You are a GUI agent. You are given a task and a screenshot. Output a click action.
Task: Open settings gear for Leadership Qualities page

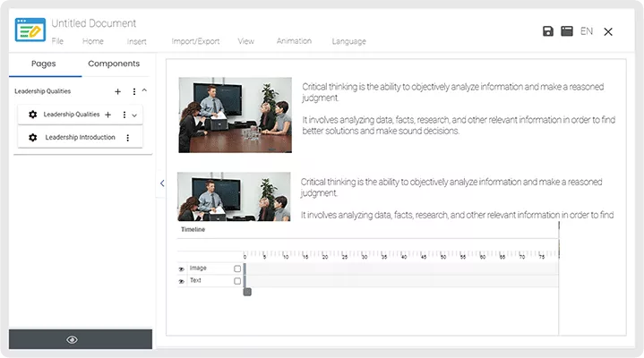click(x=33, y=115)
